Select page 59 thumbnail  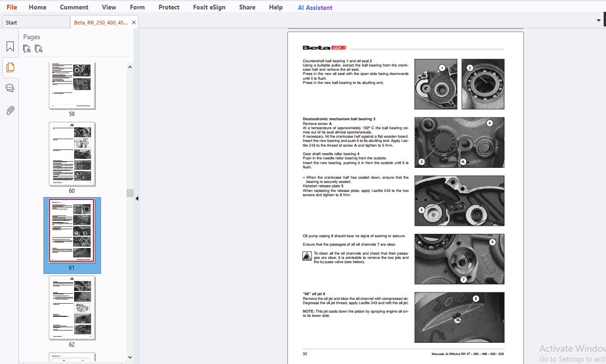tap(72, 85)
